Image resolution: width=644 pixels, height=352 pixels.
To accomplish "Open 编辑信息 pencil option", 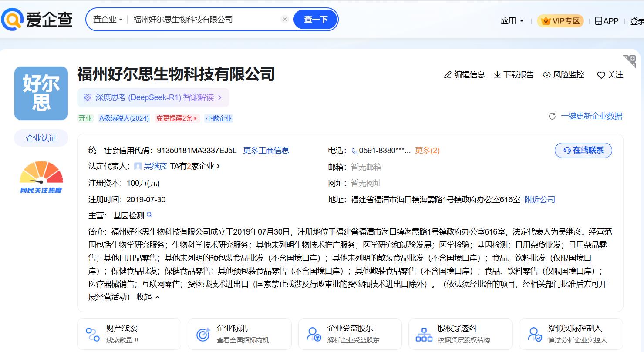I will coord(464,75).
